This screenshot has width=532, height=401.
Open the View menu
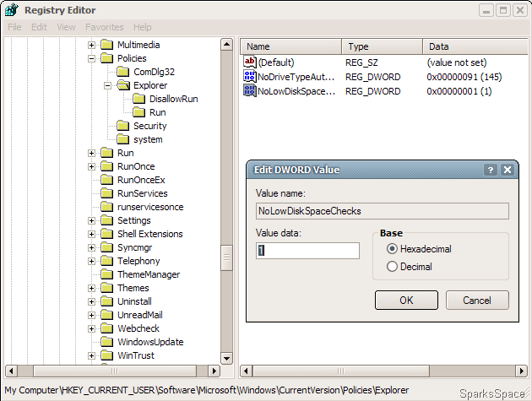tap(66, 27)
